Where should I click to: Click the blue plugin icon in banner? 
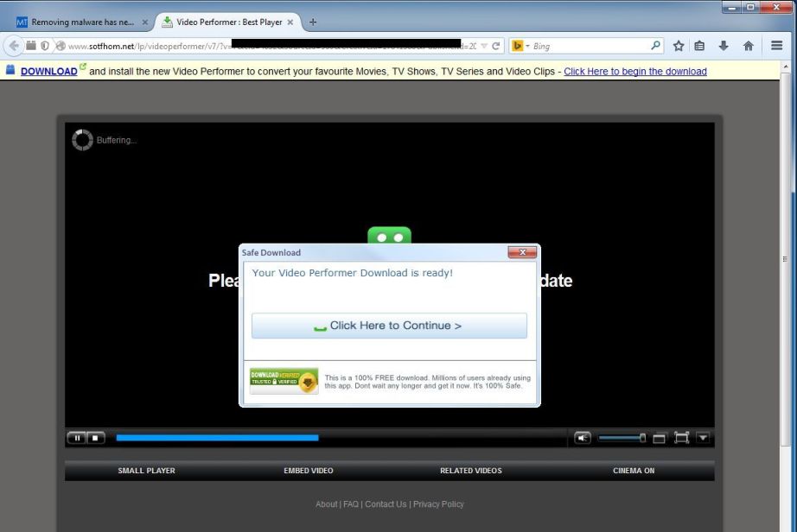click(10, 70)
